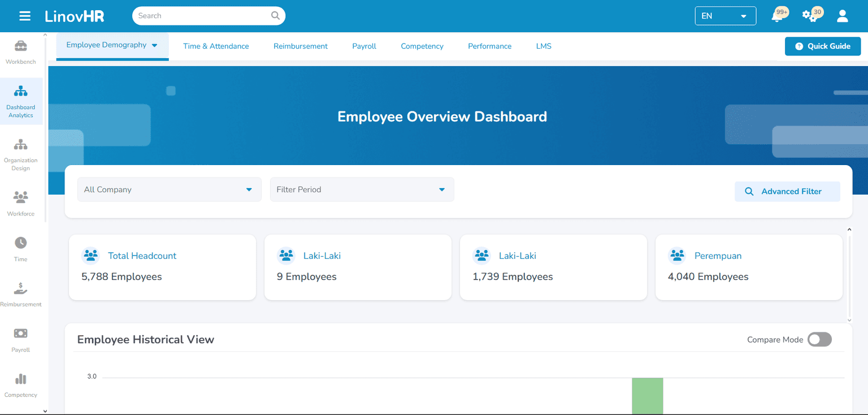The image size is (868, 415).
Task: Switch to Time & Attendance tab
Action: pyautogui.click(x=216, y=46)
